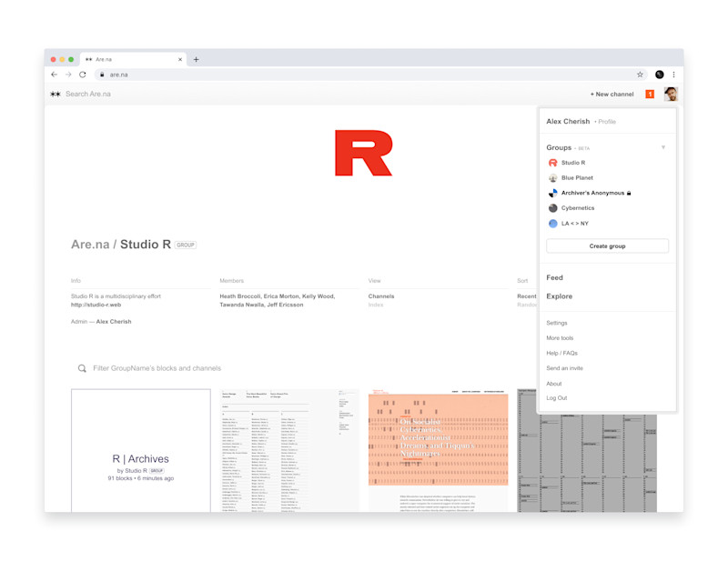Screen dimensions: 728x561
Task: Open the white table listing block thumbnail
Action: [x=289, y=450]
